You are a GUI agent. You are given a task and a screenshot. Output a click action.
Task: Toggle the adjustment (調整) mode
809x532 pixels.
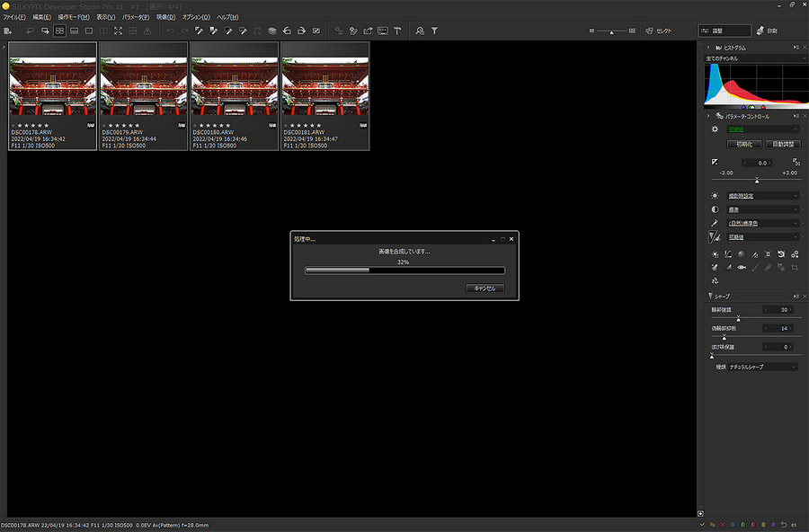pyautogui.click(x=724, y=31)
